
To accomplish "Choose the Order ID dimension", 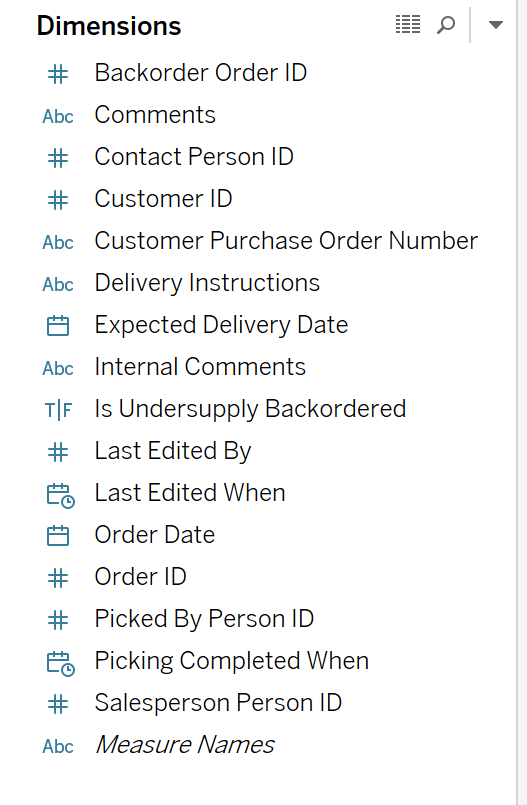I will [x=140, y=577].
